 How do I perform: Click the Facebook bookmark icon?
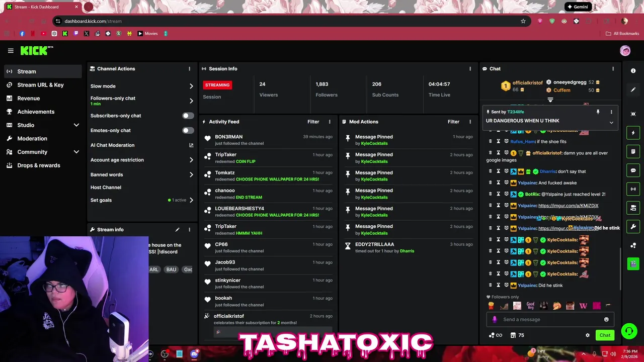22,34
